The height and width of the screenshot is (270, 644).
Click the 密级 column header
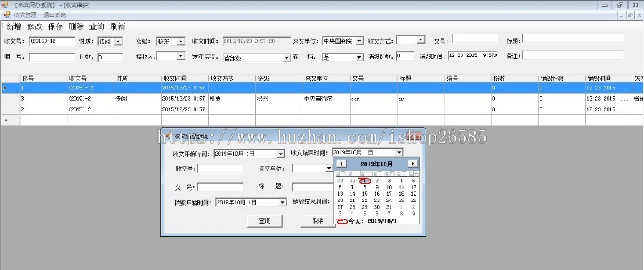click(x=279, y=79)
